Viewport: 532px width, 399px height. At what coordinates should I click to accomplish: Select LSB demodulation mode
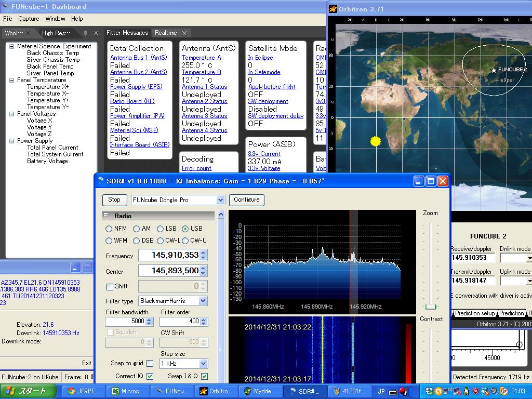click(x=160, y=229)
